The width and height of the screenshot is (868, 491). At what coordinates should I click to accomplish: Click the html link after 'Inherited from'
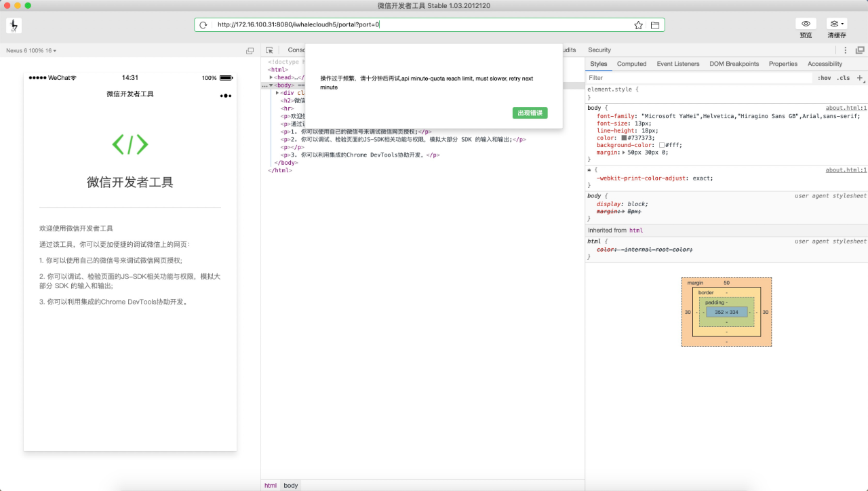tap(636, 231)
